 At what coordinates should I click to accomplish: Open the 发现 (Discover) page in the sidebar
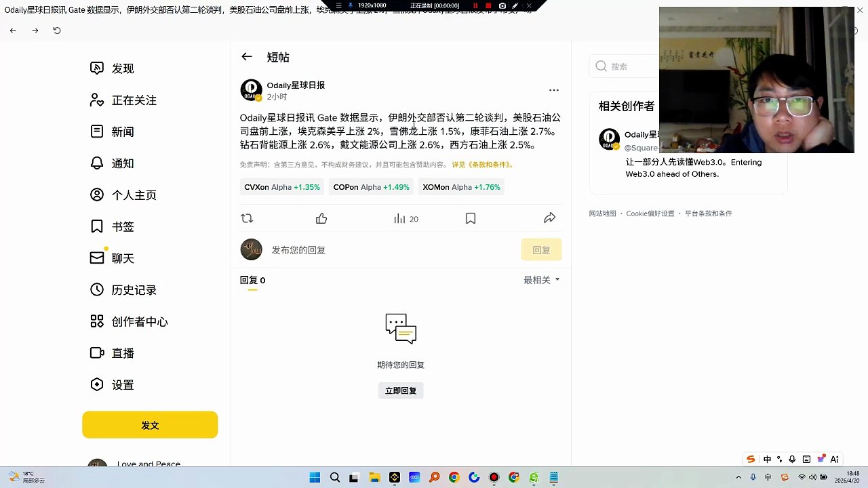113,68
